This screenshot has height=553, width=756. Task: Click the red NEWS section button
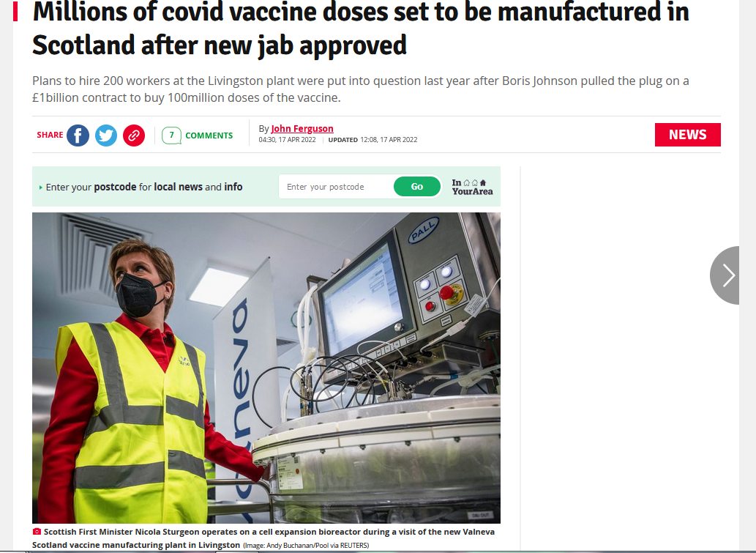(x=687, y=135)
